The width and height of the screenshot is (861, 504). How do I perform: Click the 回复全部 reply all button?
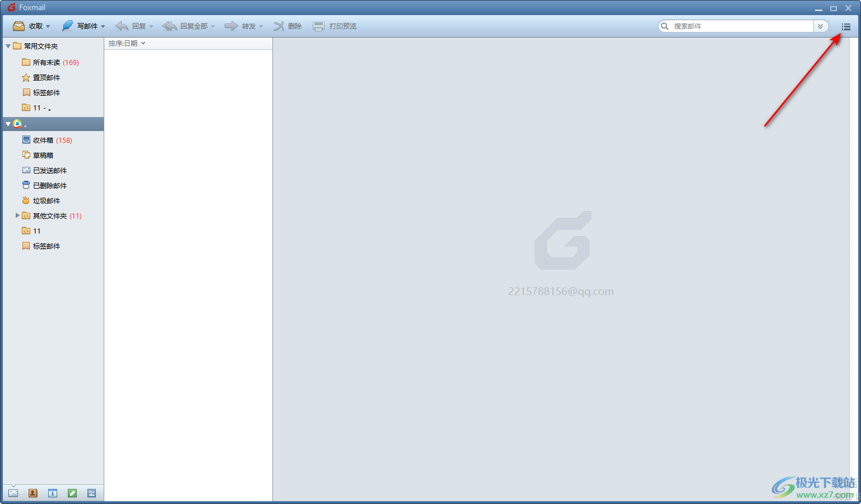184,26
